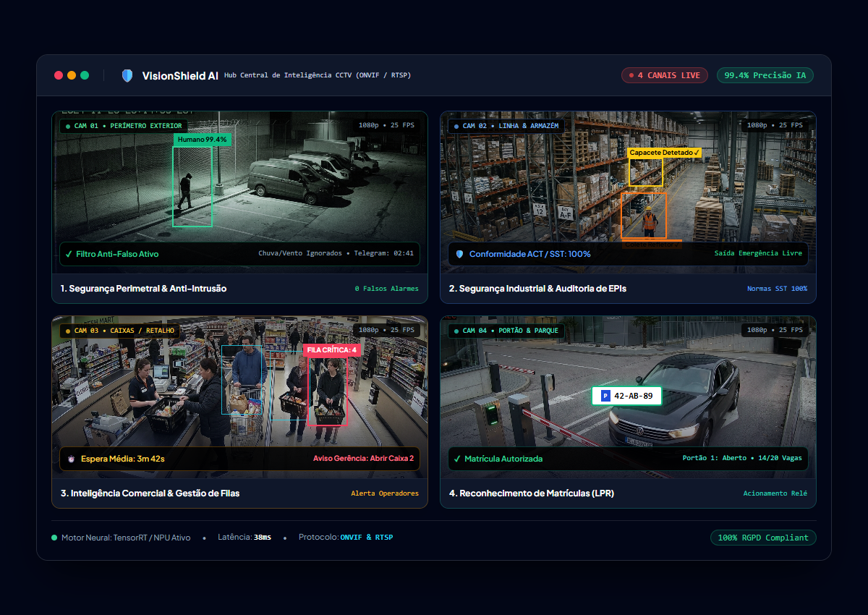Click the 1080p 25 FPS tag on CAM 02
This screenshot has width=868, height=615.
coord(775,125)
